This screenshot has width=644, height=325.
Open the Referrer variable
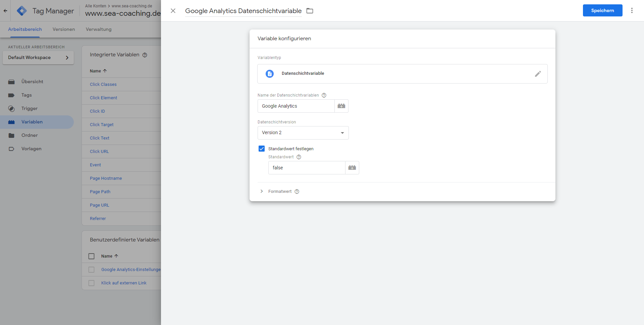[98, 218]
